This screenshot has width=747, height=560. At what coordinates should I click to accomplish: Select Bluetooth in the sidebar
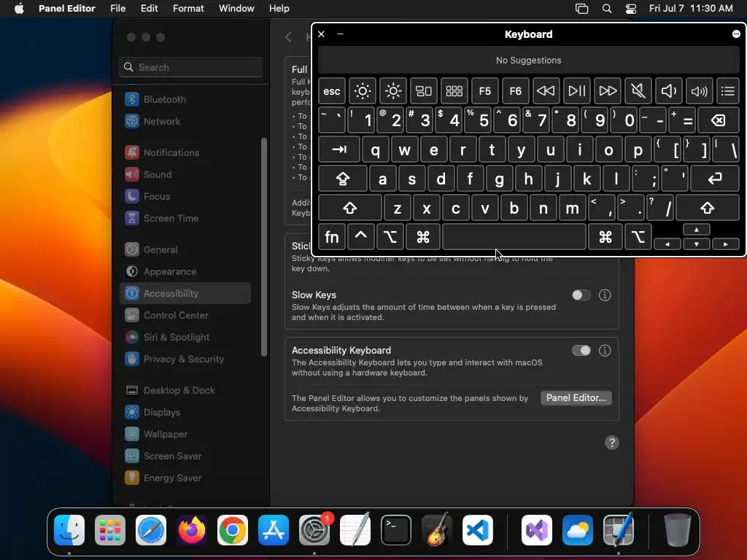(x=186, y=99)
